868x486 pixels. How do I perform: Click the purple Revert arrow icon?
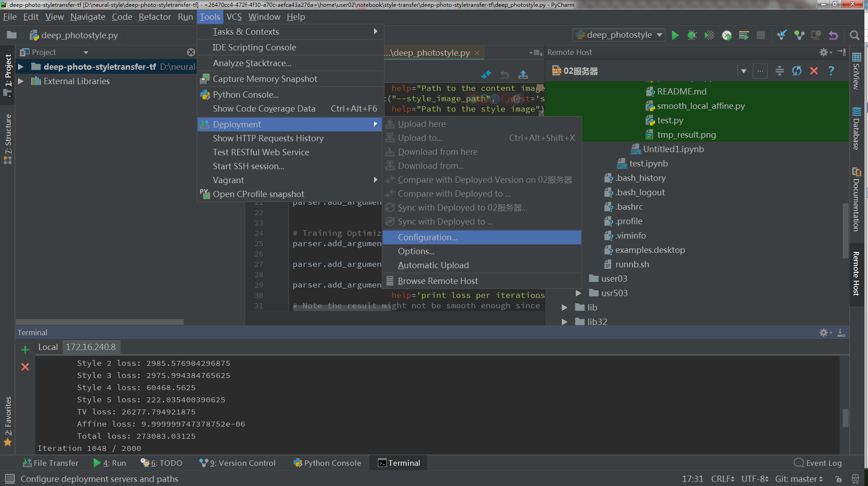pos(833,35)
